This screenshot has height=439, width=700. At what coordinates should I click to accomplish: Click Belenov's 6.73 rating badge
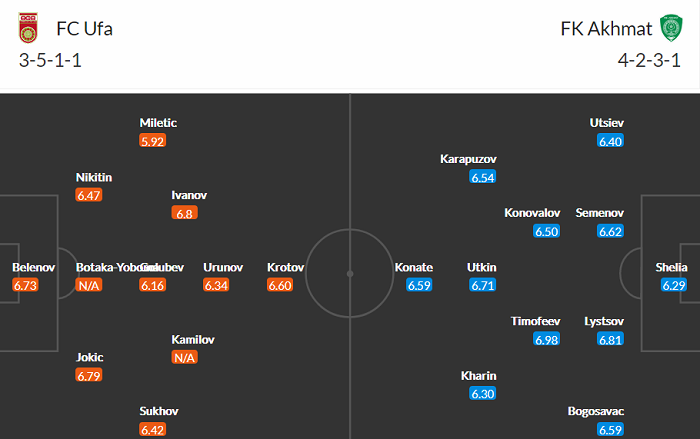25,285
